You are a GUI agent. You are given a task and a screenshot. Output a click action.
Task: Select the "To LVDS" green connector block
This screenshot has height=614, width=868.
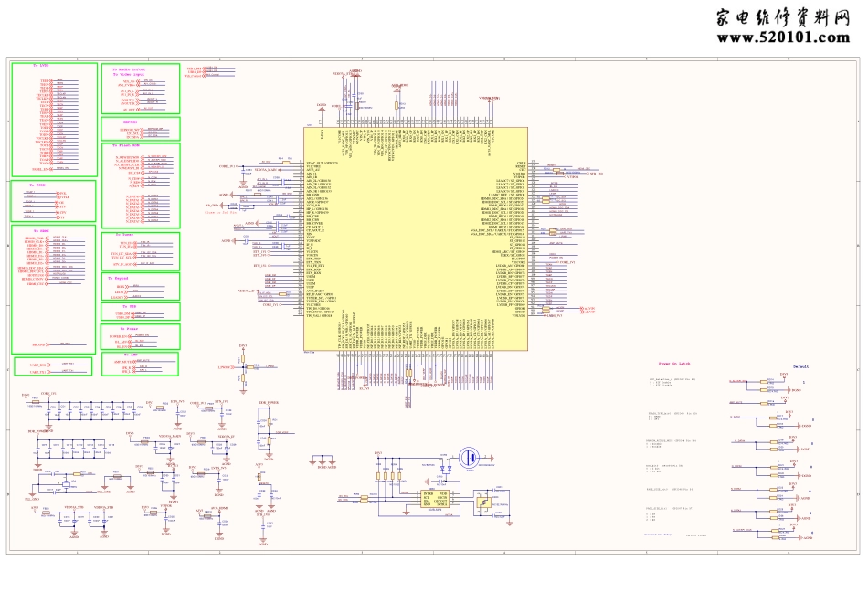(53, 119)
